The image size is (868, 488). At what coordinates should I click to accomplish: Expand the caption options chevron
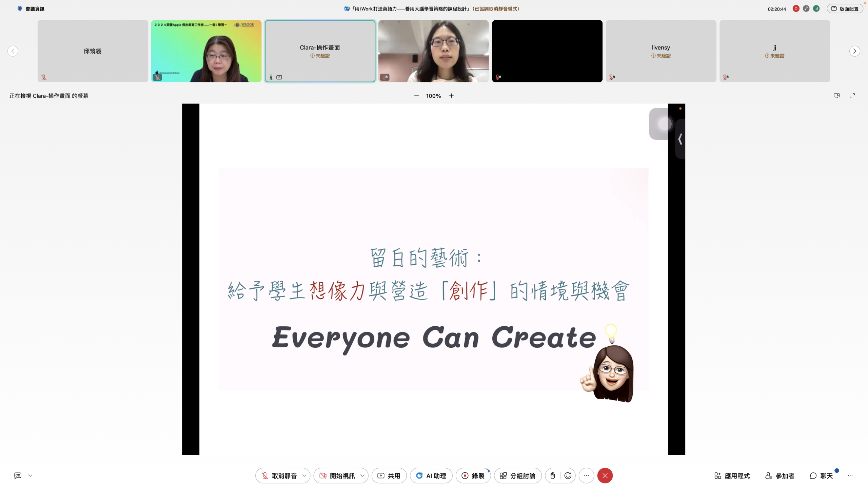[x=30, y=475]
